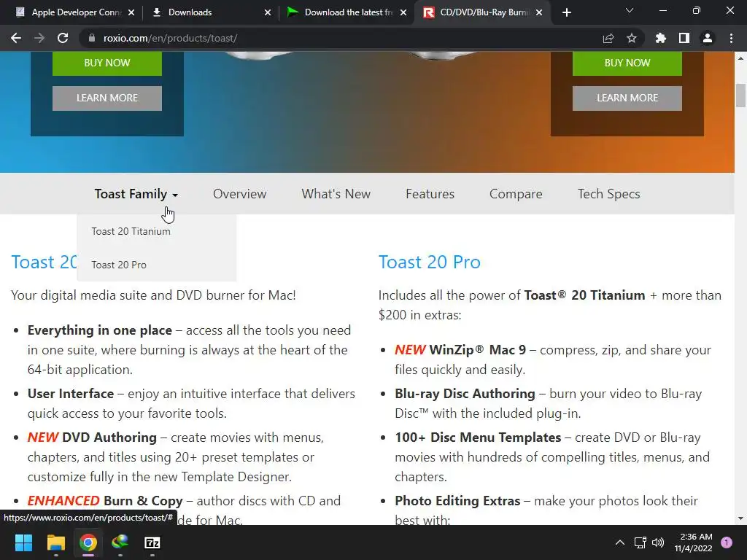Open File Explorer from the taskbar
This screenshot has height=560, width=747.
(x=55, y=542)
